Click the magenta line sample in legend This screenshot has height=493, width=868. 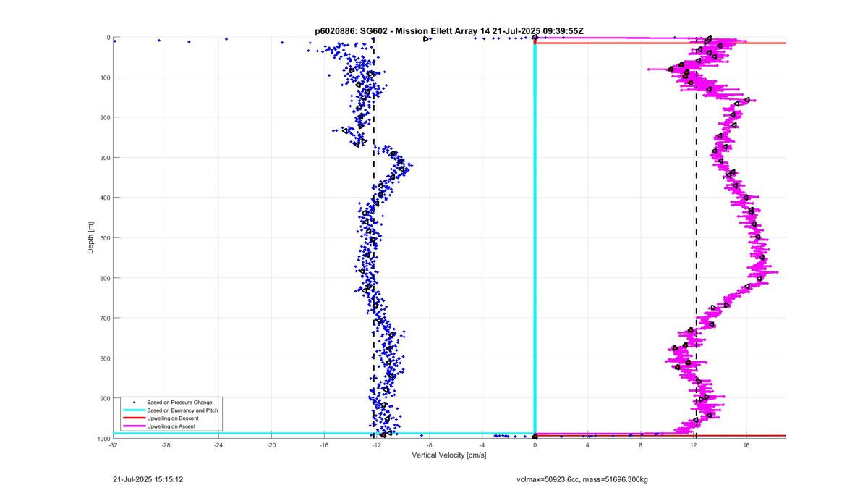click(134, 427)
